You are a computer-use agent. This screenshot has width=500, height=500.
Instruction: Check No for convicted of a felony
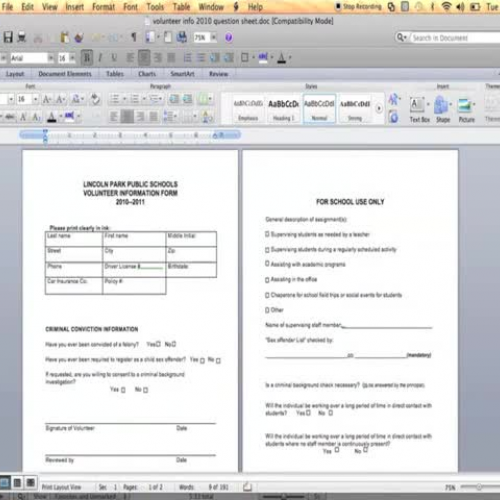pyautogui.click(x=174, y=344)
